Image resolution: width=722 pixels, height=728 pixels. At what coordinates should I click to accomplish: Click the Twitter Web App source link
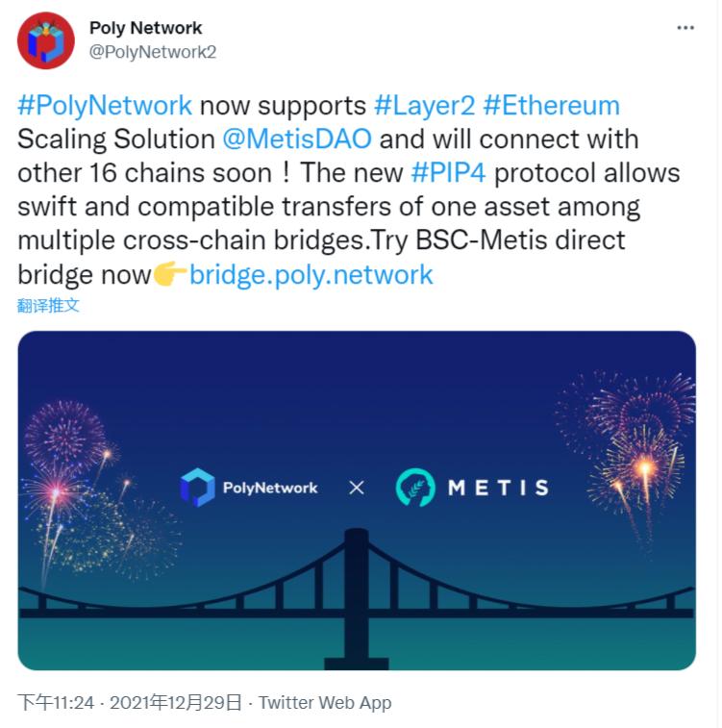pos(325,703)
